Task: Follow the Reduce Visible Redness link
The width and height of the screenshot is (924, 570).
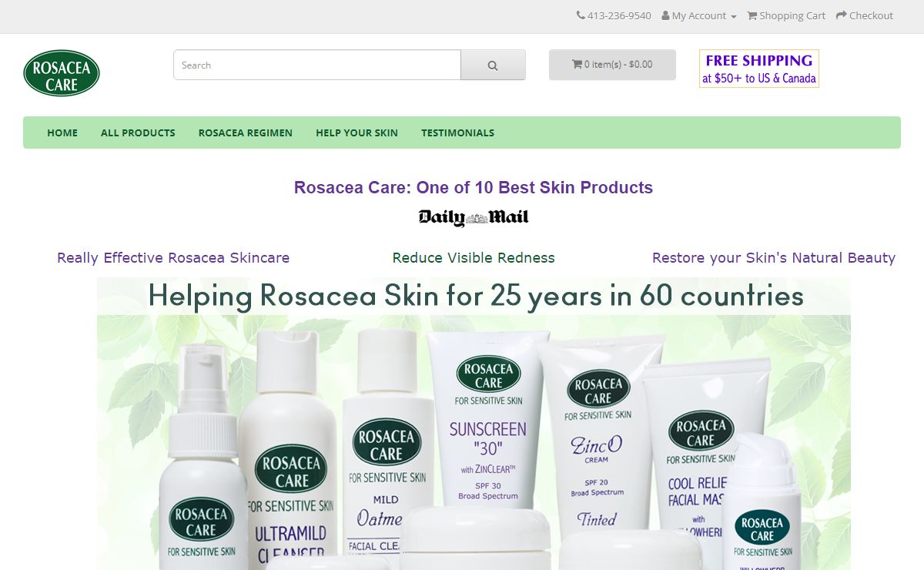Action: point(474,258)
